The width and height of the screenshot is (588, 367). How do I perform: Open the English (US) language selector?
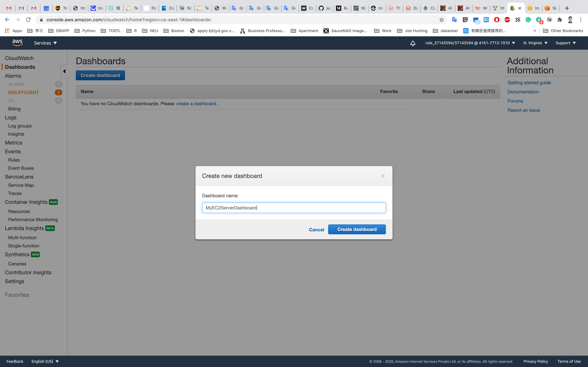[x=45, y=361]
